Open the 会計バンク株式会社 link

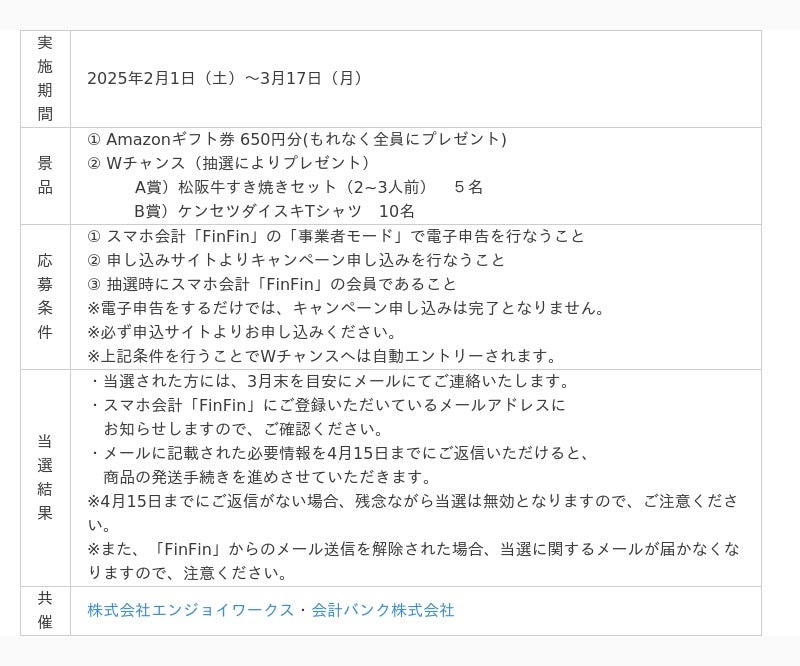tap(383, 610)
